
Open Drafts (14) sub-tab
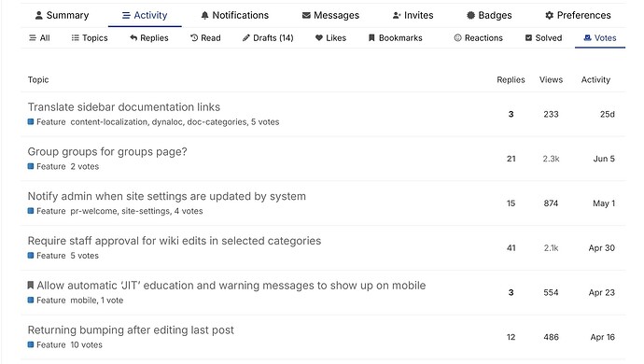[268, 37]
